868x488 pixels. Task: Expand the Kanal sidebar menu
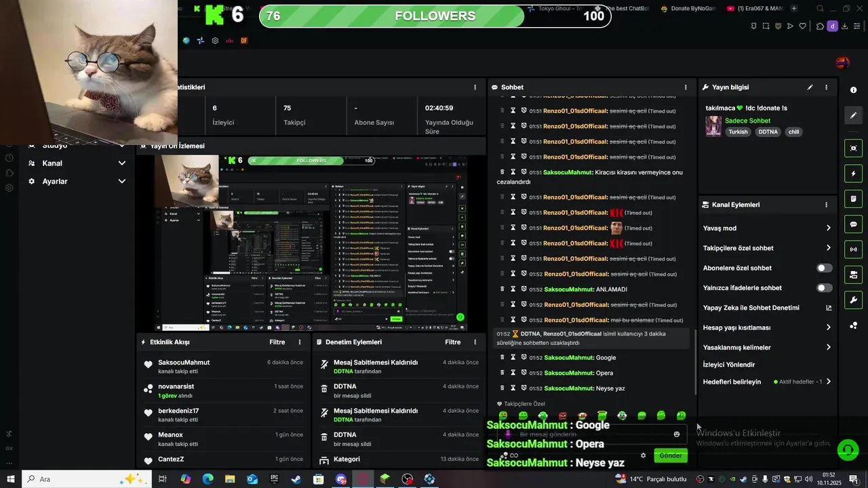[76, 163]
